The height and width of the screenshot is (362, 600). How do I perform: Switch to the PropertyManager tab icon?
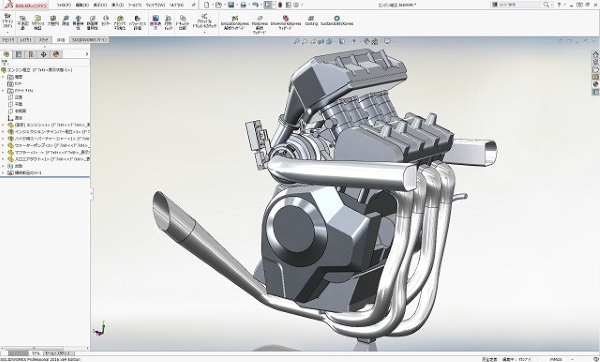[x=18, y=54]
